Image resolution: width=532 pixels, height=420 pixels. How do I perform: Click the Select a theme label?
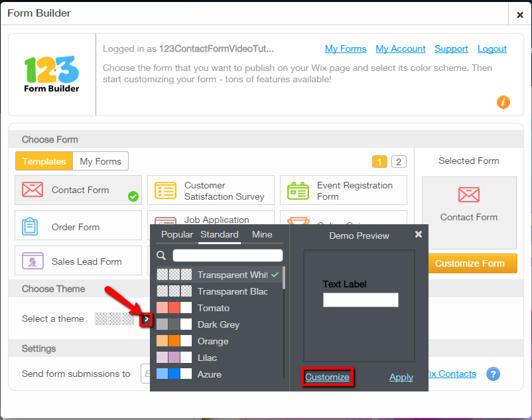(x=52, y=318)
